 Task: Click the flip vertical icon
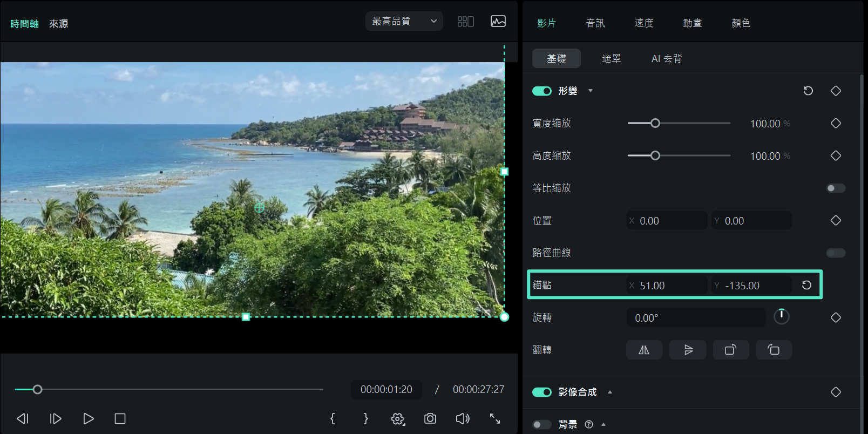point(688,350)
